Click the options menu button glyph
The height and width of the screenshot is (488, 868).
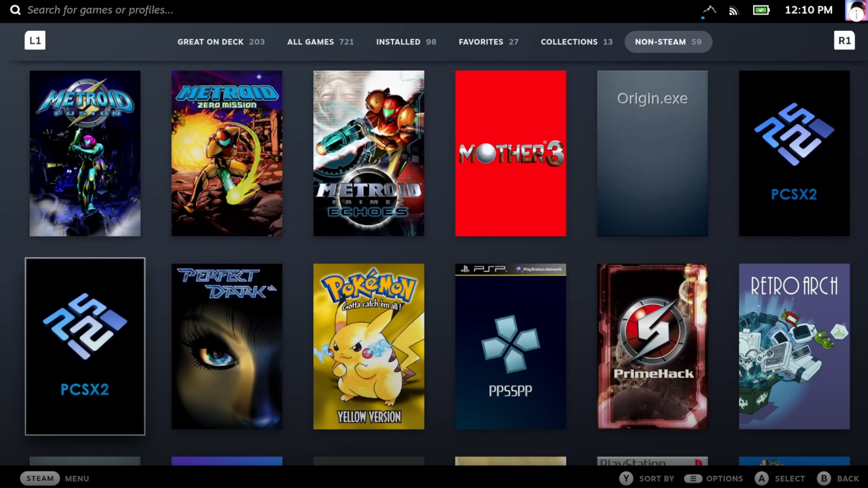pyautogui.click(x=693, y=478)
